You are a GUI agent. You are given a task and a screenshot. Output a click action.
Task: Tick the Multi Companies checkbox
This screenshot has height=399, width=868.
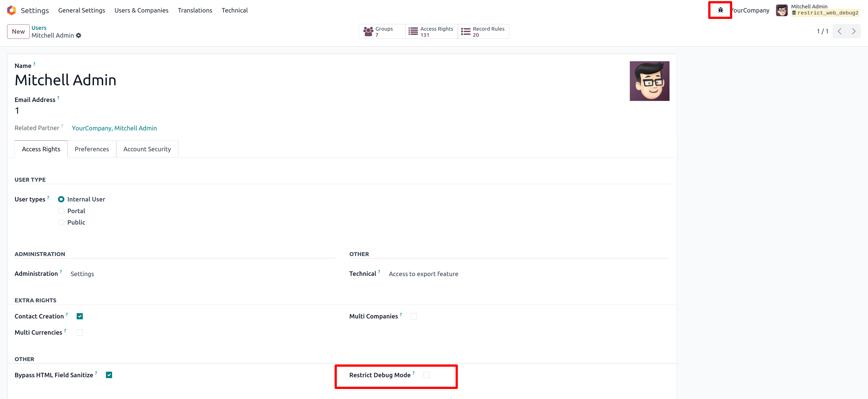(414, 316)
